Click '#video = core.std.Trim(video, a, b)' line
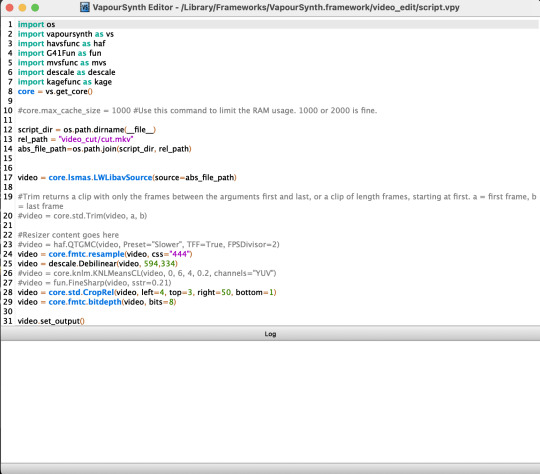Image resolution: width=540 pixels, height=474 pixels. [x=82, y=216]
